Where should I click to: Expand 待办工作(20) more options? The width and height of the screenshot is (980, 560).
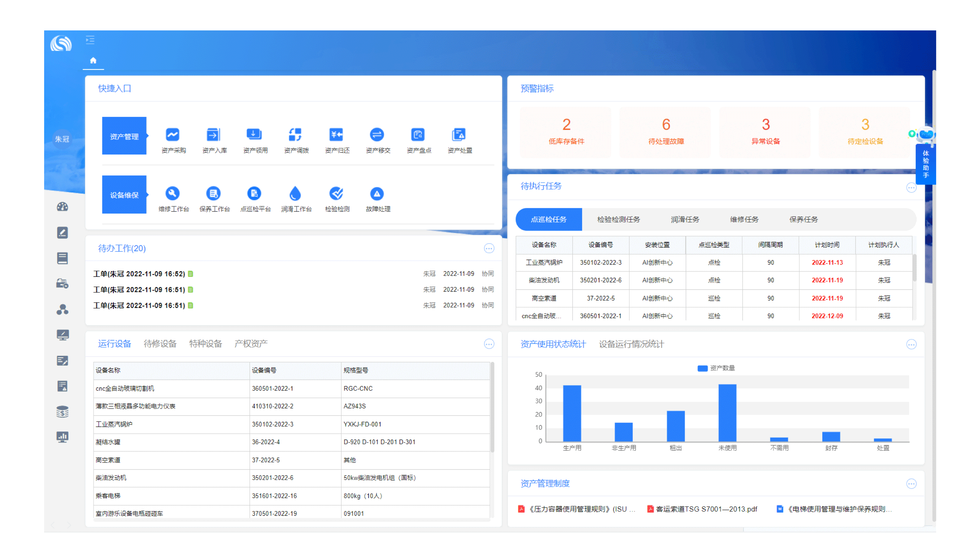click(489, 247)
